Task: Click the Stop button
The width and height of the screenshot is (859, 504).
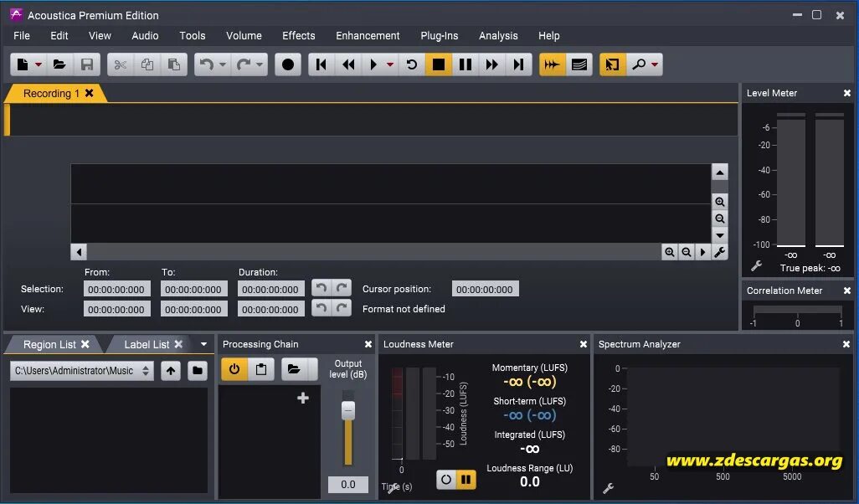Action: pyautogui.click(x=438, y=64)
